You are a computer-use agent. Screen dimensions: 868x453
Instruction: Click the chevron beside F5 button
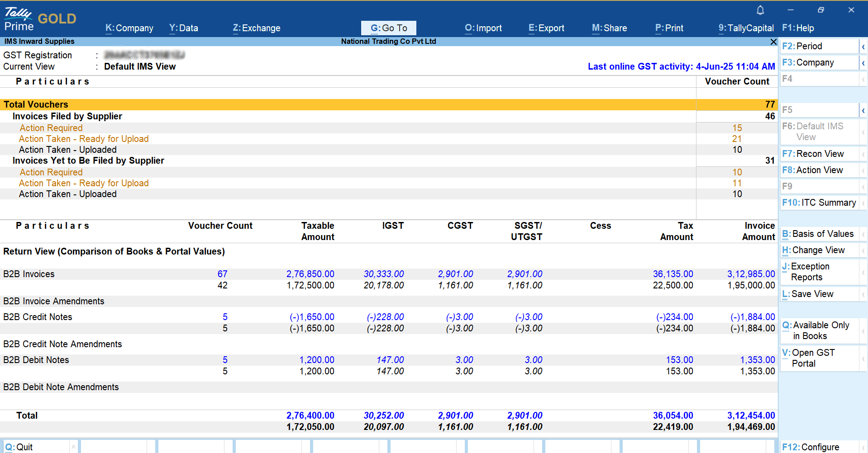coord(863,110)
